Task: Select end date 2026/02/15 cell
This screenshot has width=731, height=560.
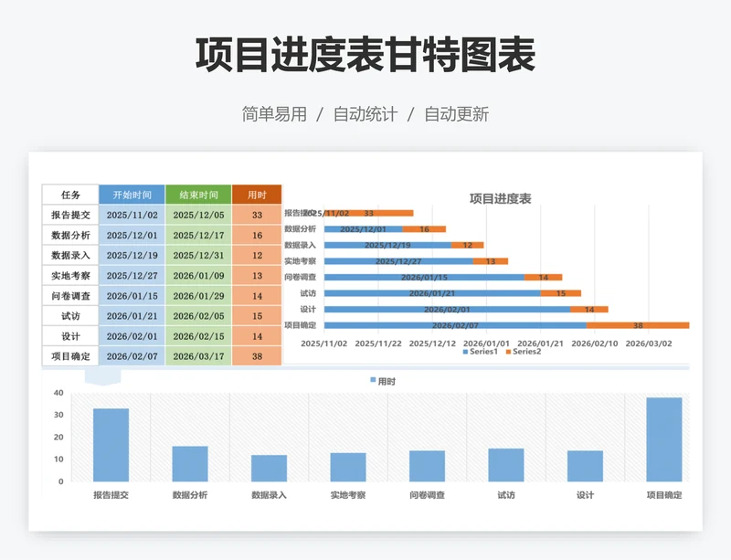Action: point(198,336)
